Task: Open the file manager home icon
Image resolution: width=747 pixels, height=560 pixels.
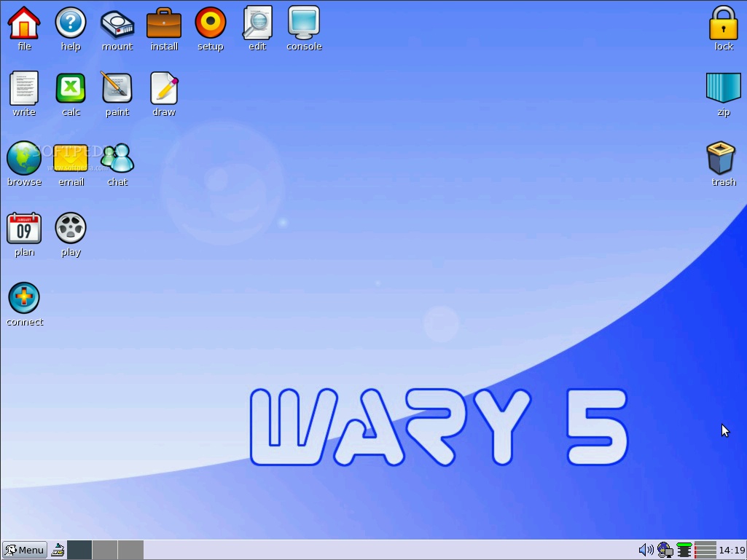Action: pyautogui.click(x=24, y=23)
